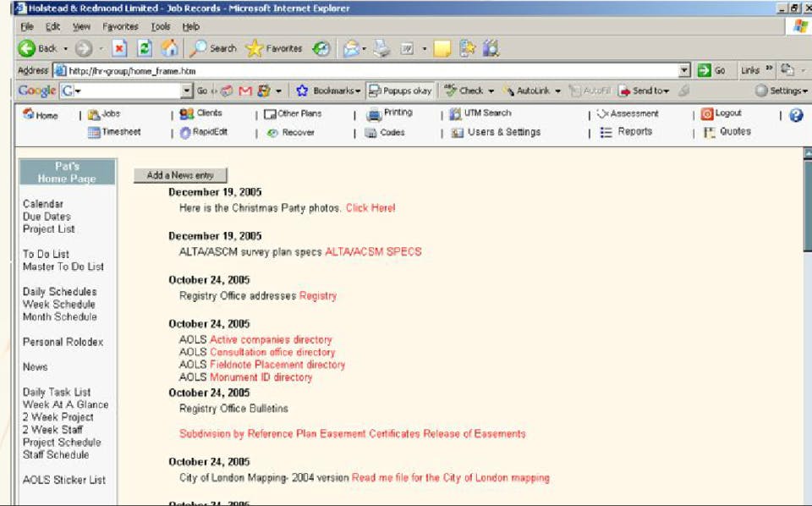Viewport: 812px width, 506px height.
Task: Click the vertical scrollbar thumb
Action: coord(807,206)
